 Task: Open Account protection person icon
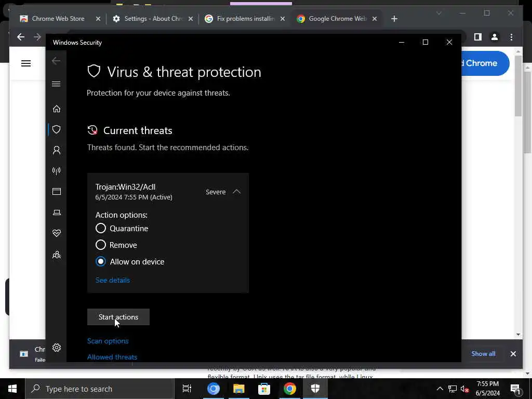click(56, 150)
